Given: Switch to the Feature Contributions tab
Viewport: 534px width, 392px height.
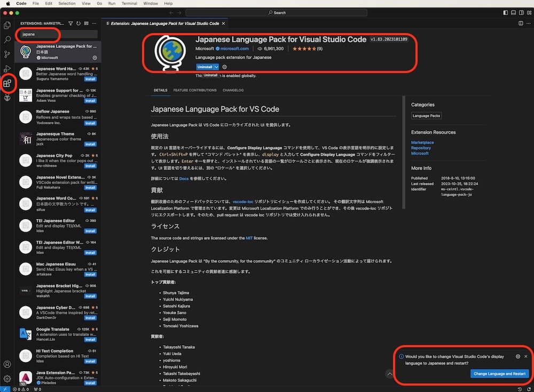Looking at the screenshot, I should coord(195,90).
